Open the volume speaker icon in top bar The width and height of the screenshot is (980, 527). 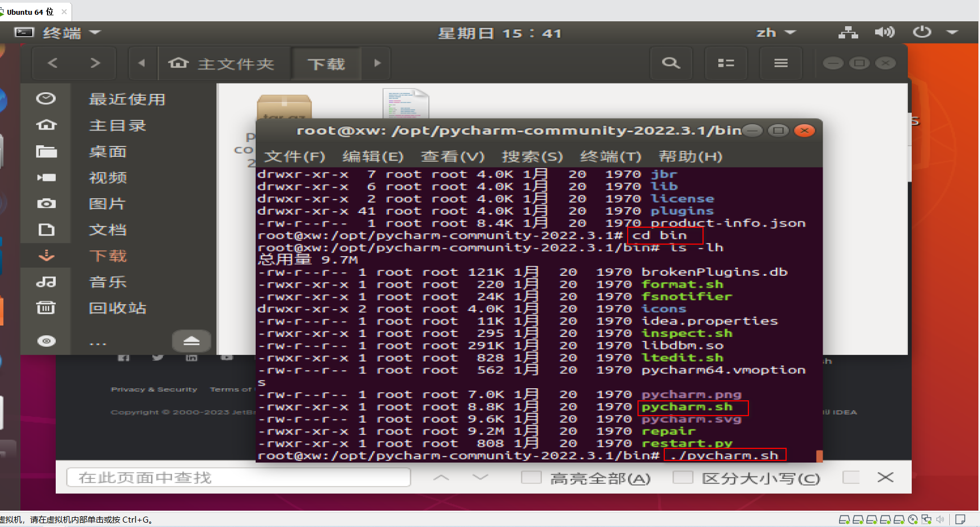point(884,33)
